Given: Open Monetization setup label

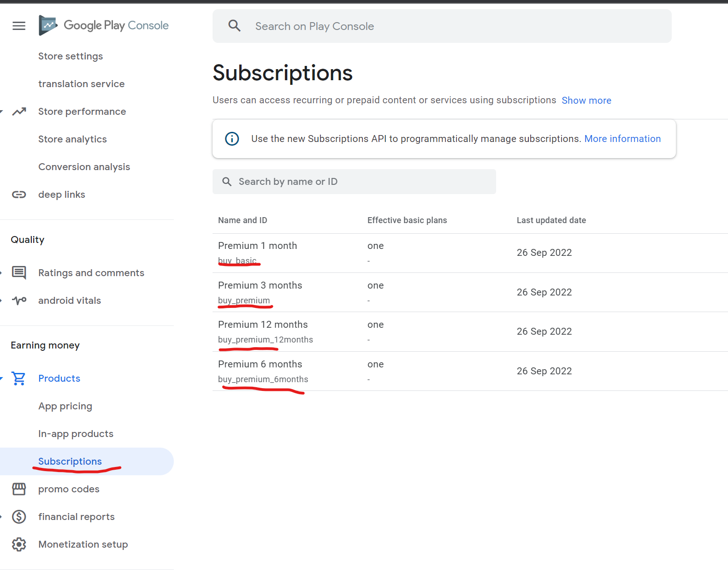Looking at the screenshot, I should [x=83, y=544].
